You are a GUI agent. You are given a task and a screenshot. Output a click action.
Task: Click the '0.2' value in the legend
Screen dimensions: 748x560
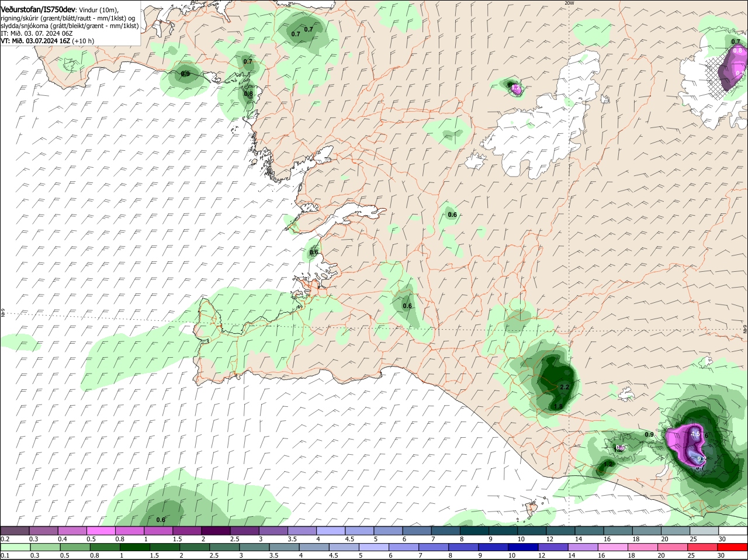point(5,538)
